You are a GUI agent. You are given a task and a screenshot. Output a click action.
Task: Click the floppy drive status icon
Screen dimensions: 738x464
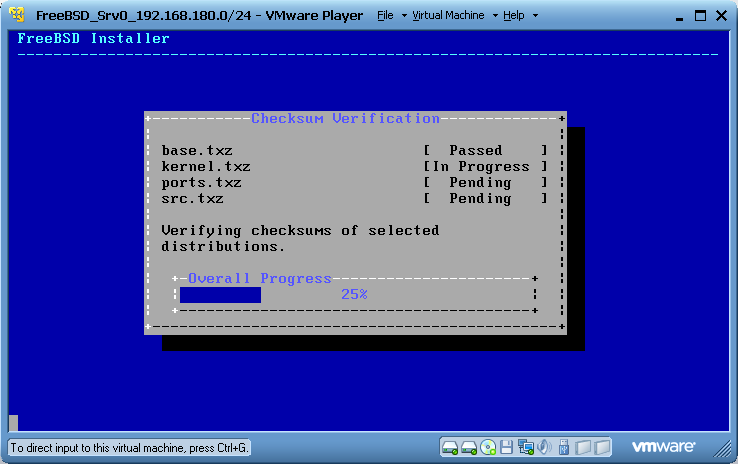click(506, 447)
